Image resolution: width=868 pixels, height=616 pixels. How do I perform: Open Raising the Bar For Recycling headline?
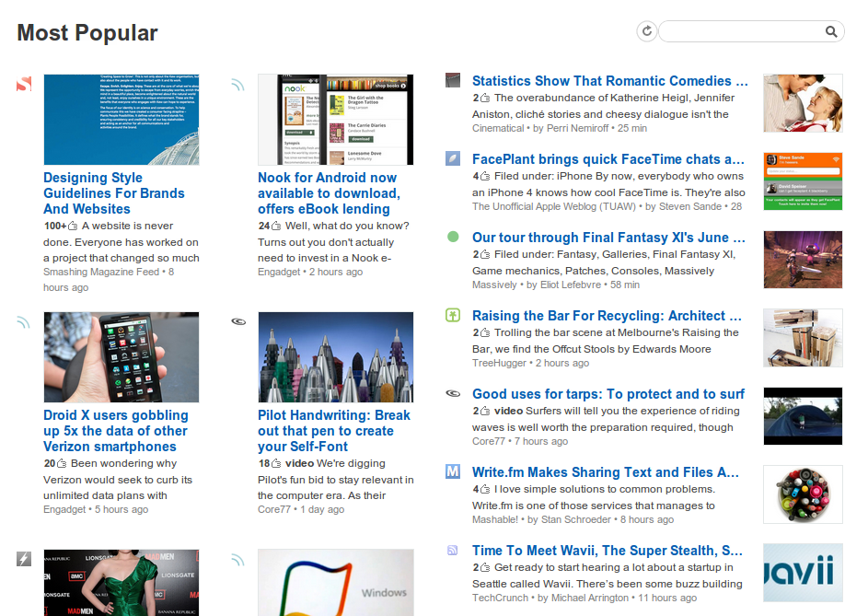(607, 316)
